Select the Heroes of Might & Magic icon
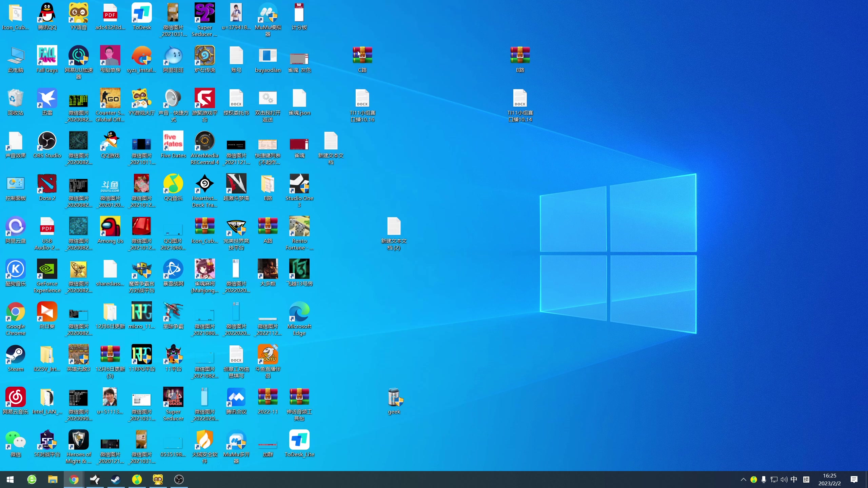The width and height of the screenshot is (868, 488). [x=79, y=447]
